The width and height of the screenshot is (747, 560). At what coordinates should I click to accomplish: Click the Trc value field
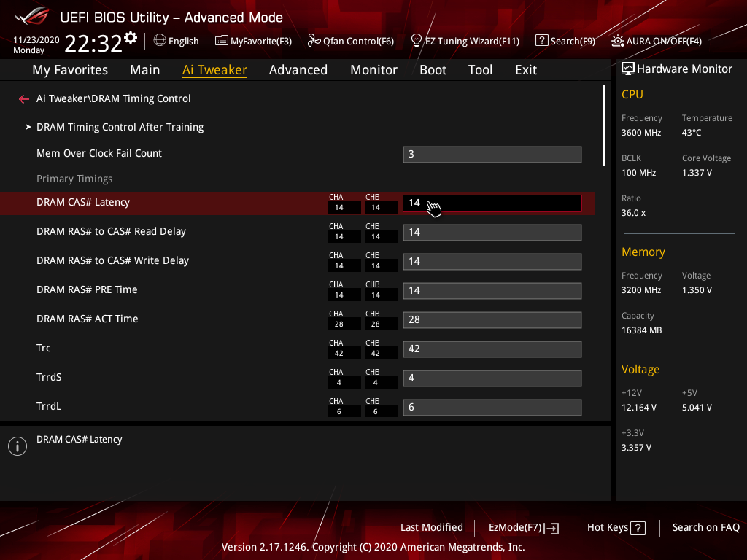point(492,349)
